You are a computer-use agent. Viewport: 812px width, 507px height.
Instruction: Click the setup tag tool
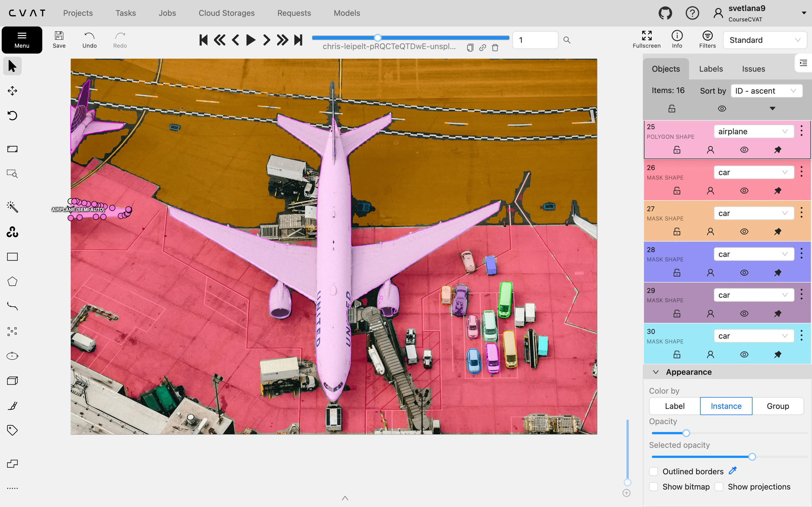[12, 430]
